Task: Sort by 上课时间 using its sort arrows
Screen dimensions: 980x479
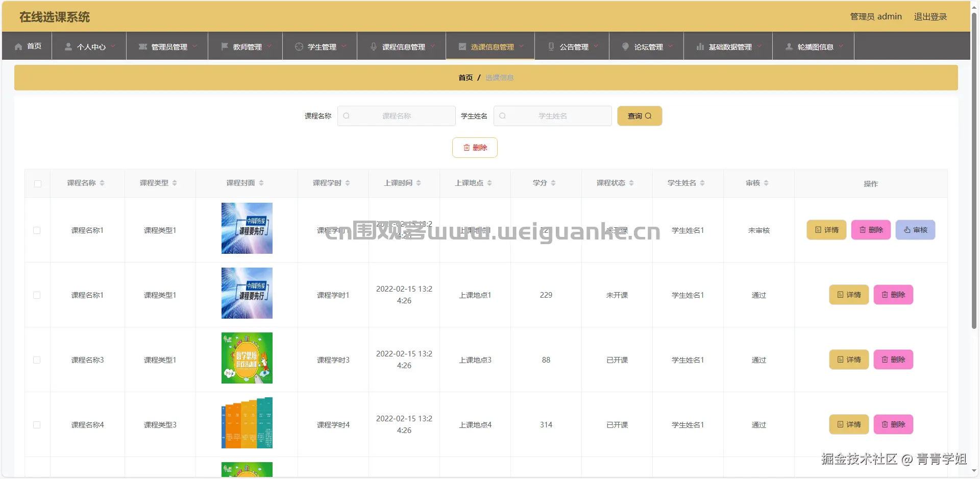Action: tap(419, 183)
